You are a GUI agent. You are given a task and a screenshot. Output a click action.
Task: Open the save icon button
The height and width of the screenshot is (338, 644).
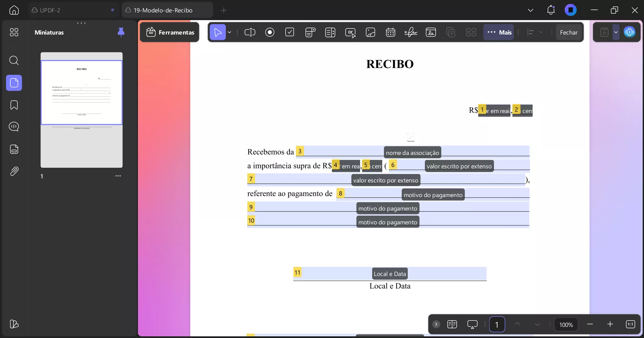pyautogui.click(x=604, y=32)
